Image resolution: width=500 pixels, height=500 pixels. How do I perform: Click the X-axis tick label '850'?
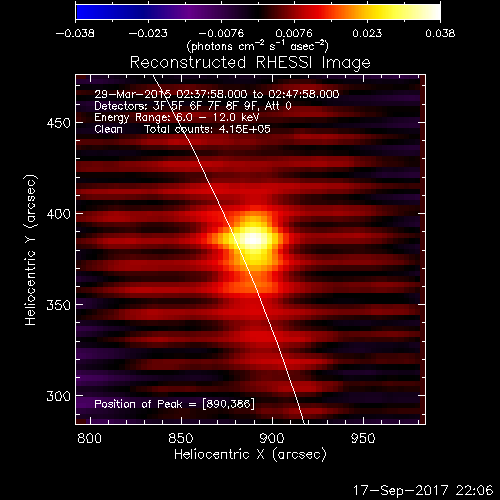[x=181, y=438]
